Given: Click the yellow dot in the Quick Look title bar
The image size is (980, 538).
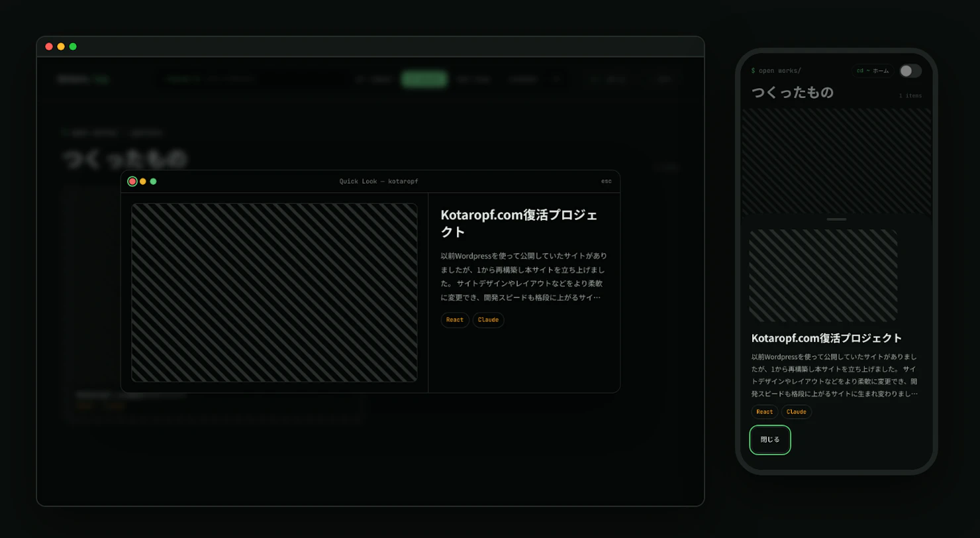Looking at the screenshot, I should (x=143, y=182).
